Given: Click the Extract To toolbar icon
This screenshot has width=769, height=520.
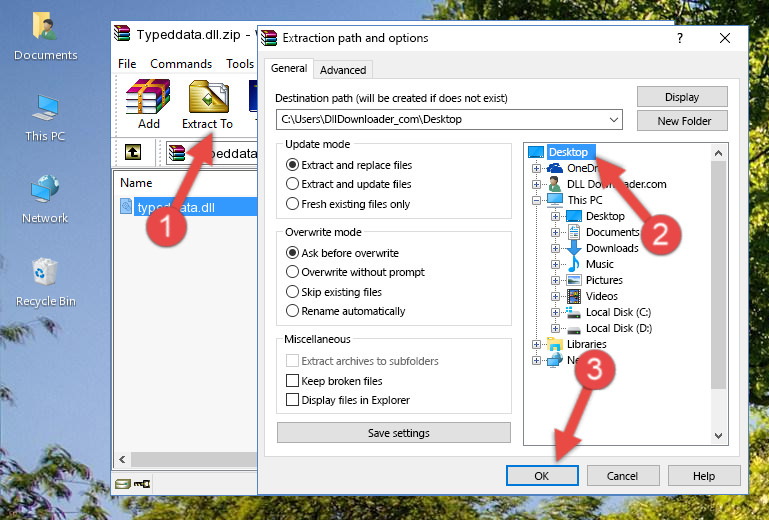Looking at the screenshot, I should tap(207, 104).
